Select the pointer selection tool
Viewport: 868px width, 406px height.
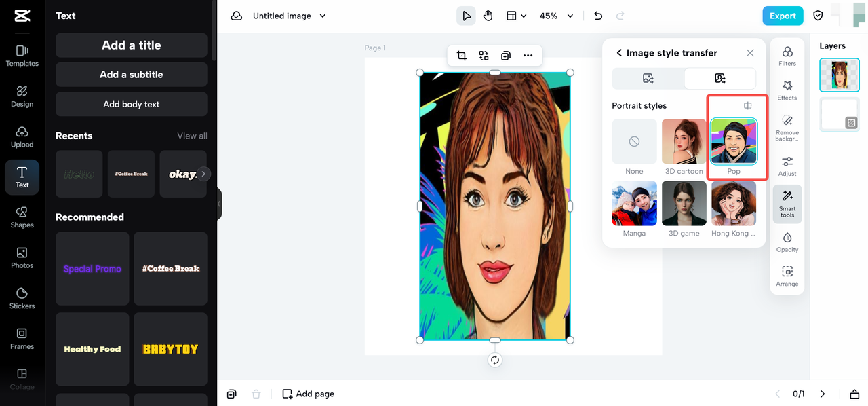click(466, 16)
